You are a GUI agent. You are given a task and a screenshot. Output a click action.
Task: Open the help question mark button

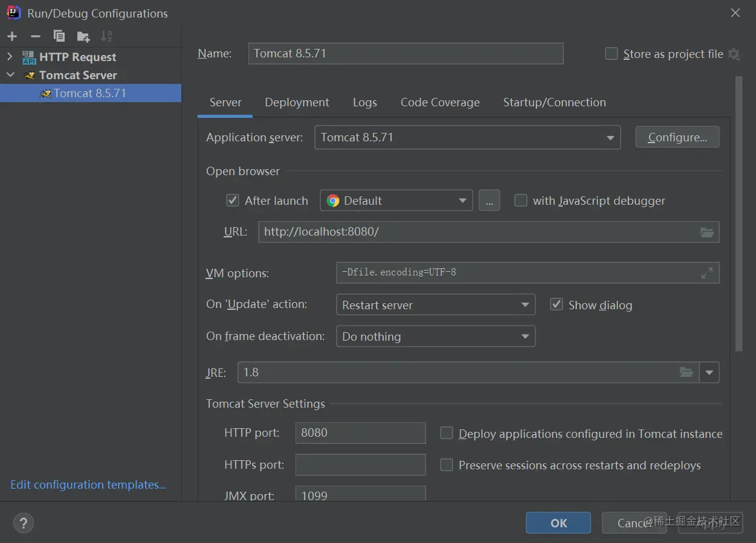point(24,522)
